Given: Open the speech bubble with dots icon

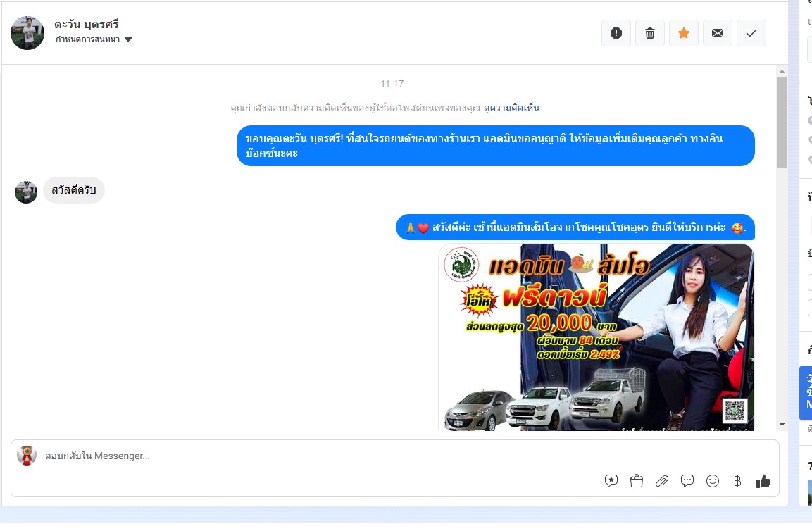Looking at the screenshot, I should (687, 481).
